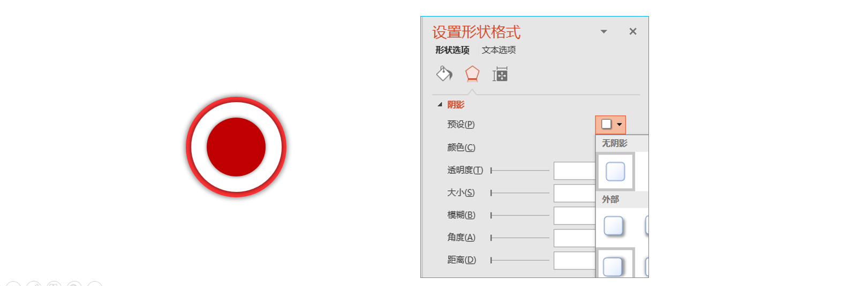Open the Size & Properties icon
Image resolution: width=868 pixels, height=286 pixels.
click(500, 74)
